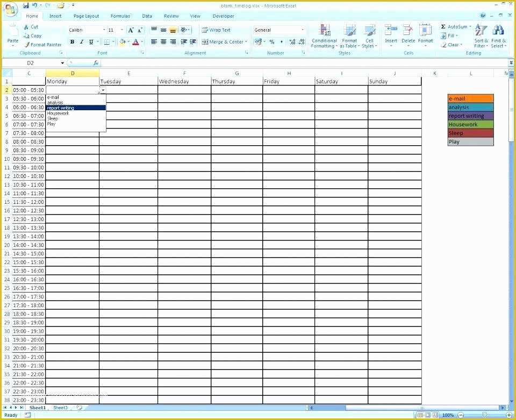
Task: Switch to the Sheet3 worksheet tab
Action: [60, 408]
